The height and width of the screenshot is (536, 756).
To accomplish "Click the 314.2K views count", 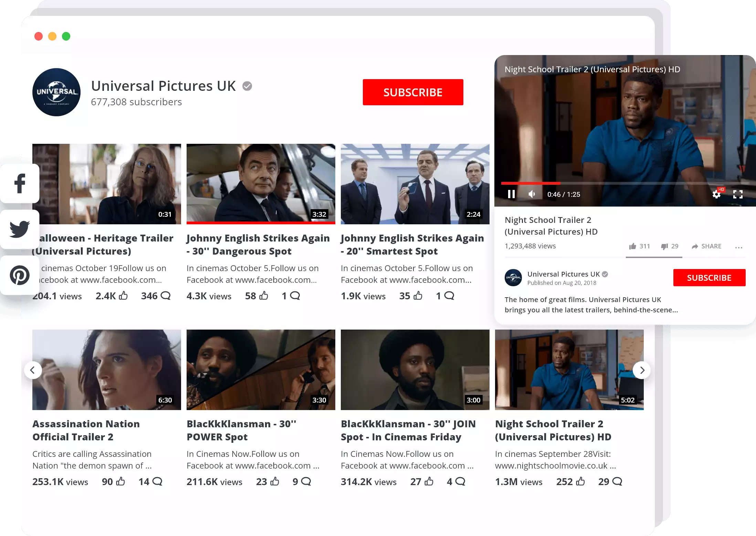I will tap(369, 482).
